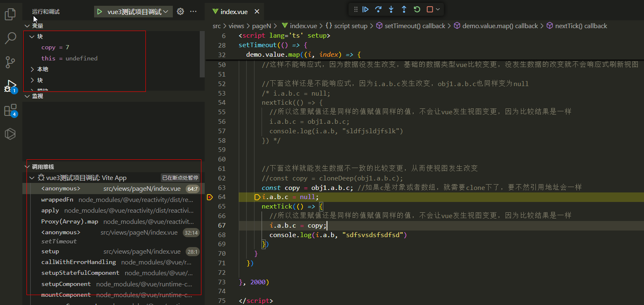The height and width of the screenshot is (305, 644).
Task: Select the wrappedFn stack frame
Action: [114, 199]
